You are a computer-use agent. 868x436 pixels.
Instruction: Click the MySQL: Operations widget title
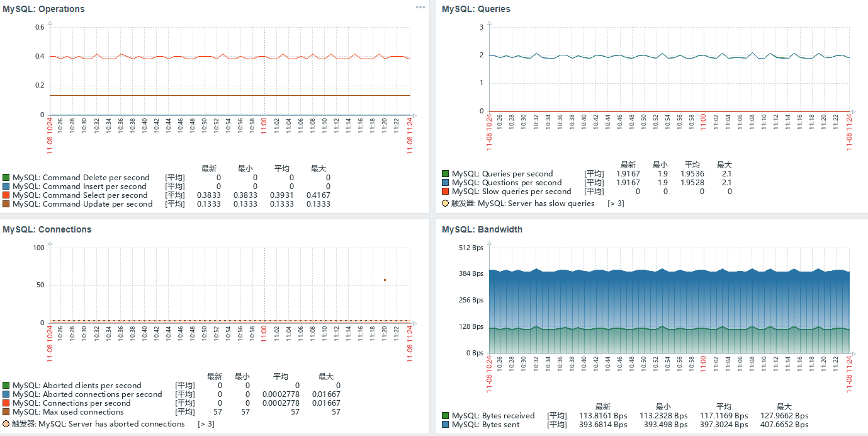click(x=43, y=9)
